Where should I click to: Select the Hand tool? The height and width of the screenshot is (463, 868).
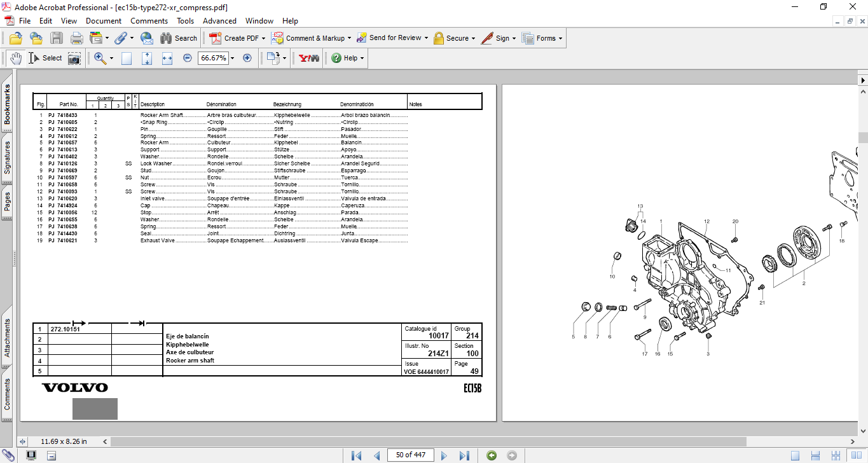point(16,58)
